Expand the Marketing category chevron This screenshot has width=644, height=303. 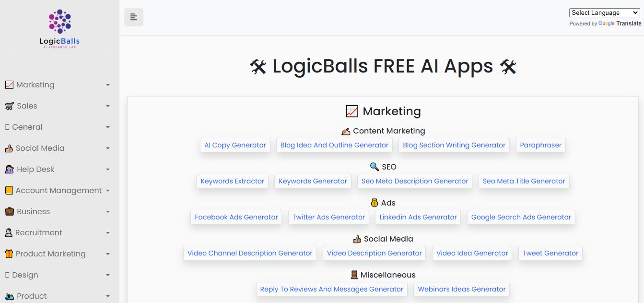click(x=108, y=85)
